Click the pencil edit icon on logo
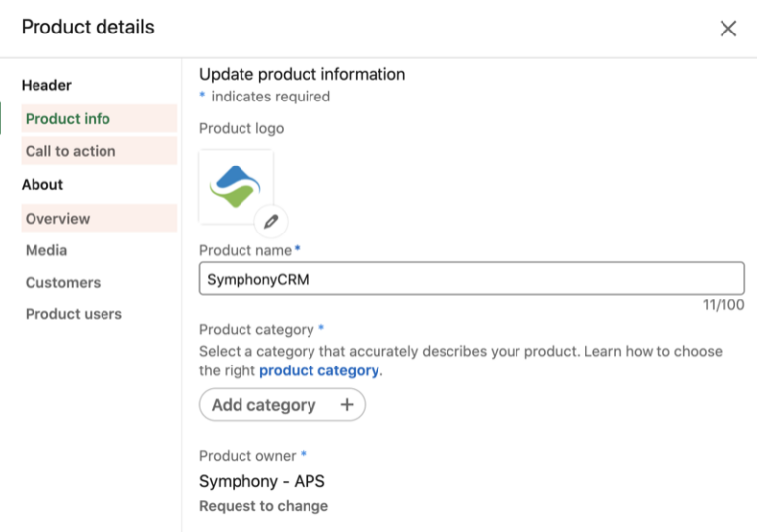The image size is (757, 532). coord(271,221)
